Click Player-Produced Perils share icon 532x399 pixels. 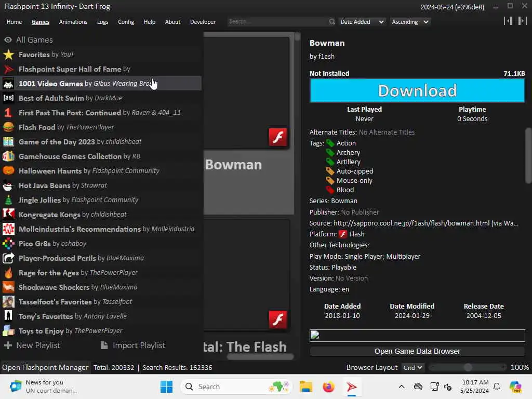click(x=8, y=258)
